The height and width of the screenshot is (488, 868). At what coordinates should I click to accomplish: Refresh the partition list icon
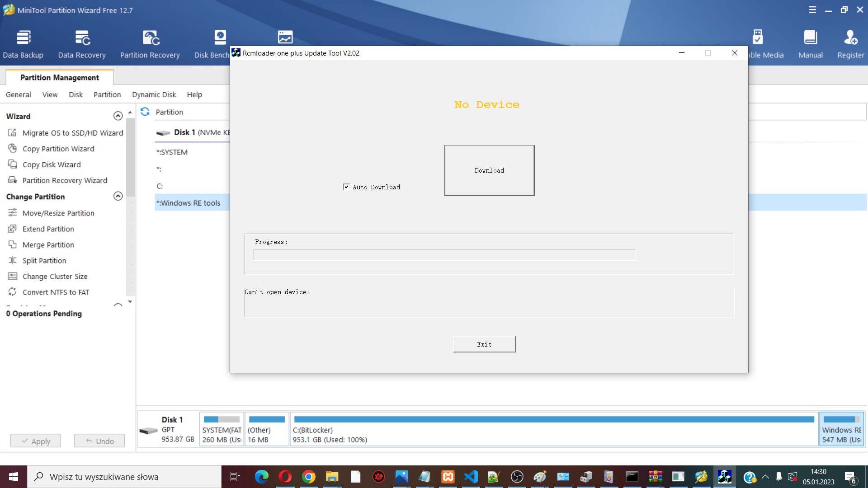click(x=145, y=112)
